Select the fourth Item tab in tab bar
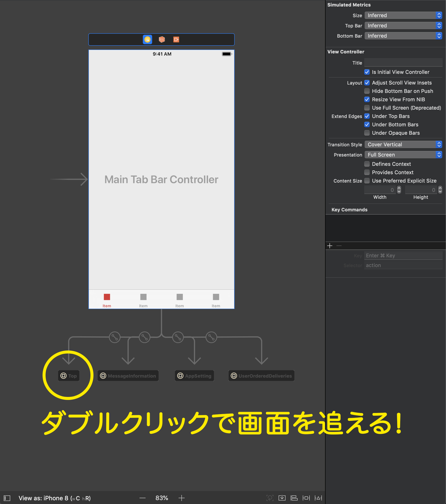Screen dimensions: 446x504 (216, 299)
